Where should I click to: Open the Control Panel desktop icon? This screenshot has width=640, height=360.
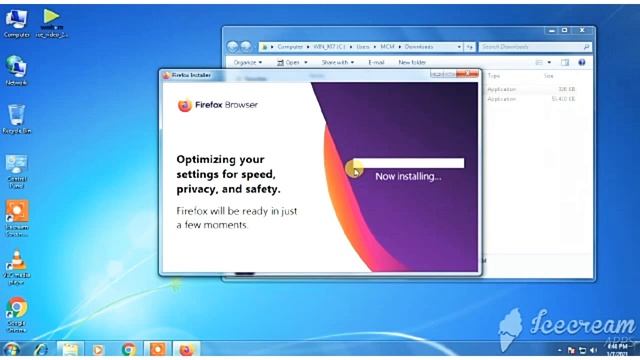[16, 171]
